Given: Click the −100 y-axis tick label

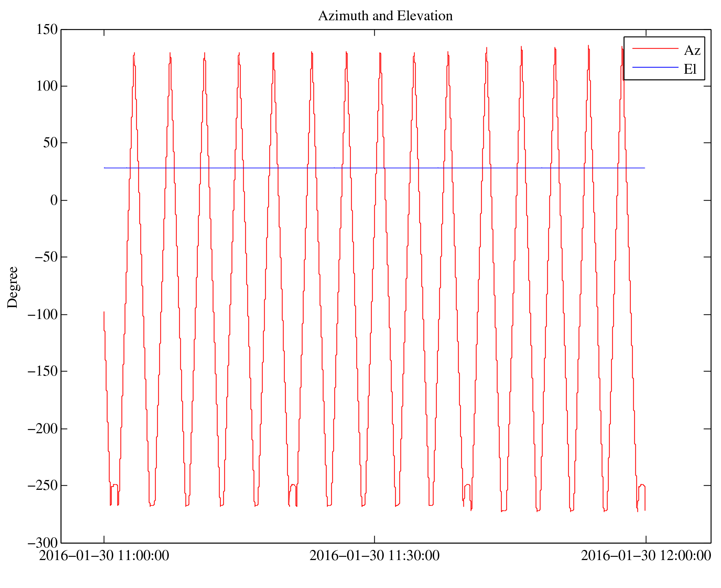Looking at the screenshot, I should tap(42, 314).
